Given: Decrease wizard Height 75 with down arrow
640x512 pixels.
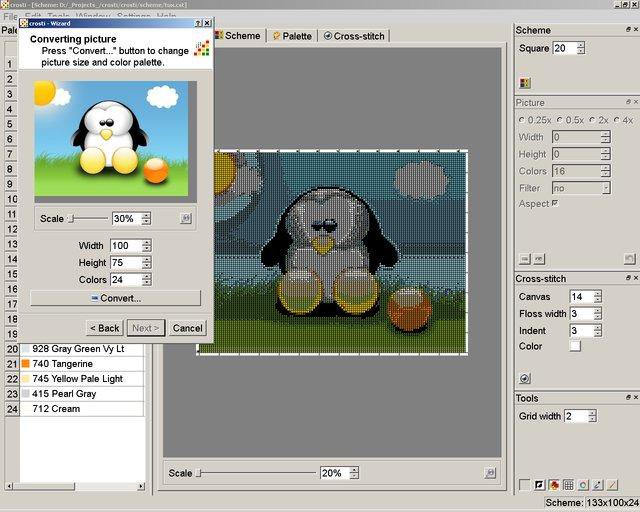Looking at the screenshot, I should 147,266.
